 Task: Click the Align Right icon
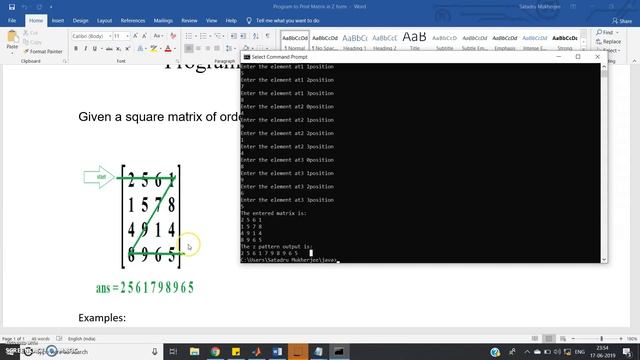[208, 49]
